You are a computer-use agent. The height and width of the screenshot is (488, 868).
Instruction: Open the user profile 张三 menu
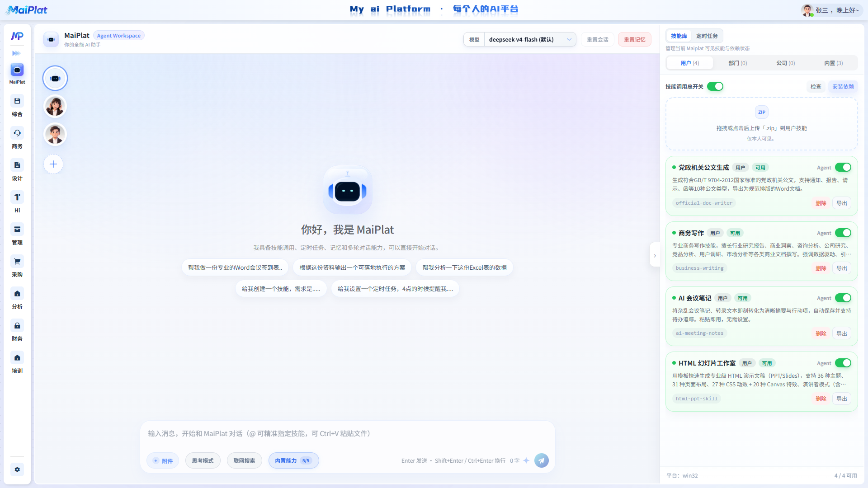831,10
